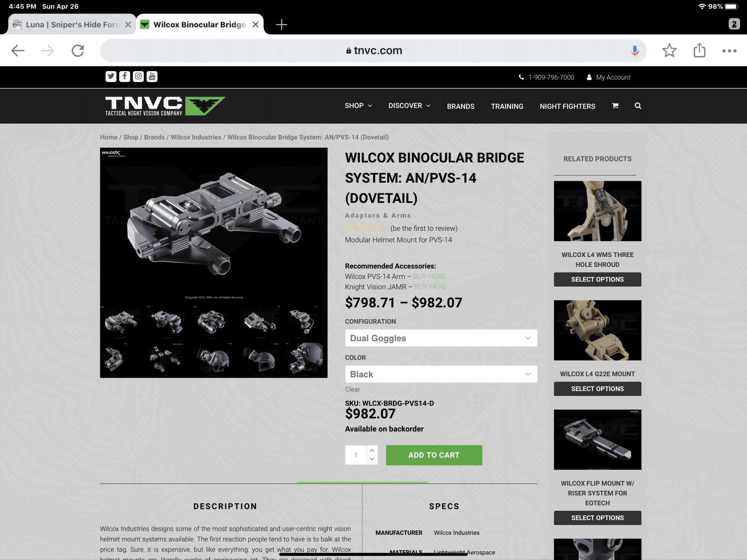Image resolution: width=747 pixels, height=560 pixels.
Task: Open TNVC Twitter page icon
Action: pyautogui.click(x=111, y=77)
